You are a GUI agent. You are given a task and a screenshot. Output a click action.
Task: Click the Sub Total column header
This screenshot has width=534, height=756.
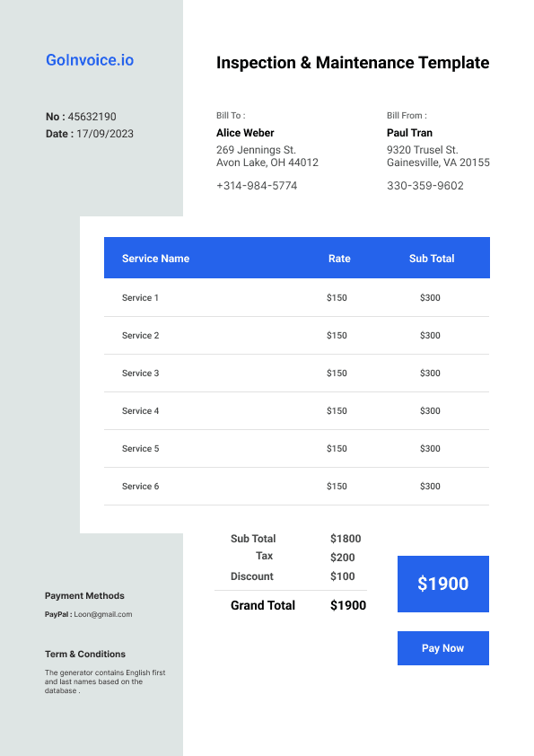432,259
